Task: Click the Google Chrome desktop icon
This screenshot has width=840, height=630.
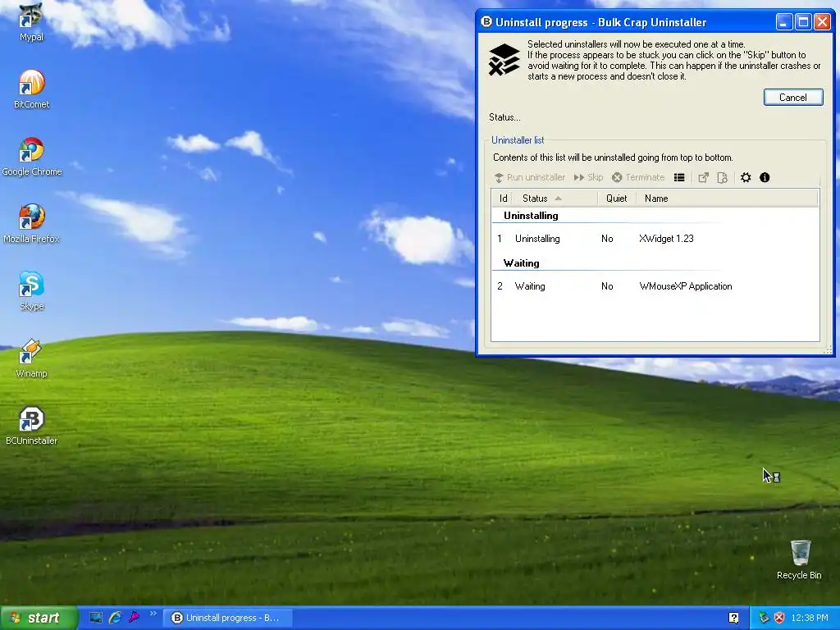Action: pyautogui.click(x=32, y=157)
